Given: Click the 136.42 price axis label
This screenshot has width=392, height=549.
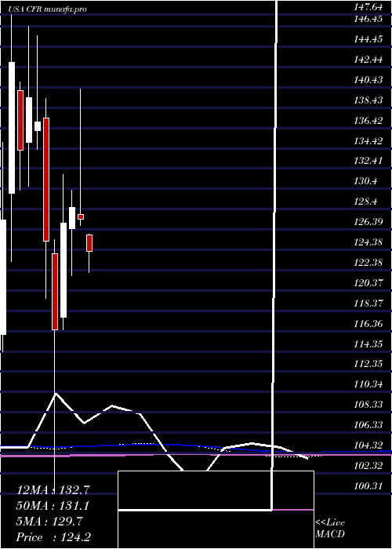Looking at the screenshot, I should click(x=368, y=121).
